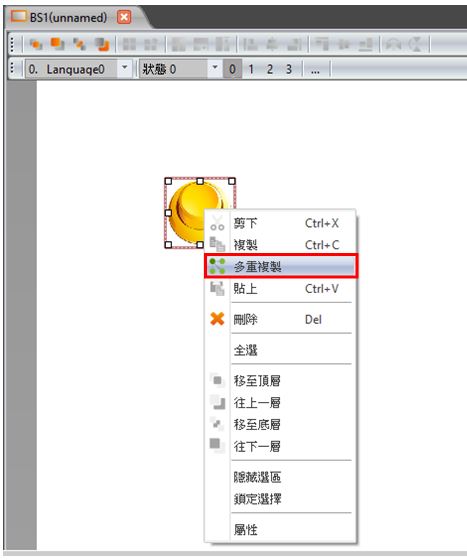Switch to state 1 button
The height and width of the screenshot is (560, 467).
251,69
